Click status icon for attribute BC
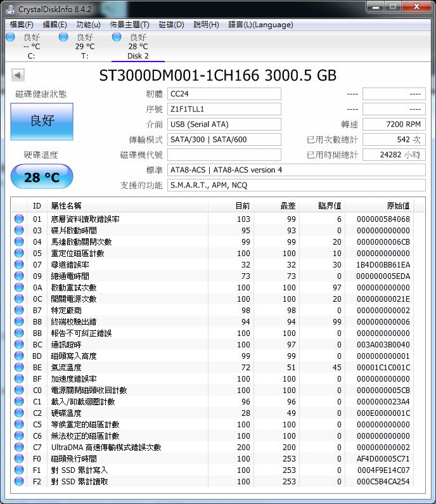This screenshot has width=436, height=504. pos(19,344)
